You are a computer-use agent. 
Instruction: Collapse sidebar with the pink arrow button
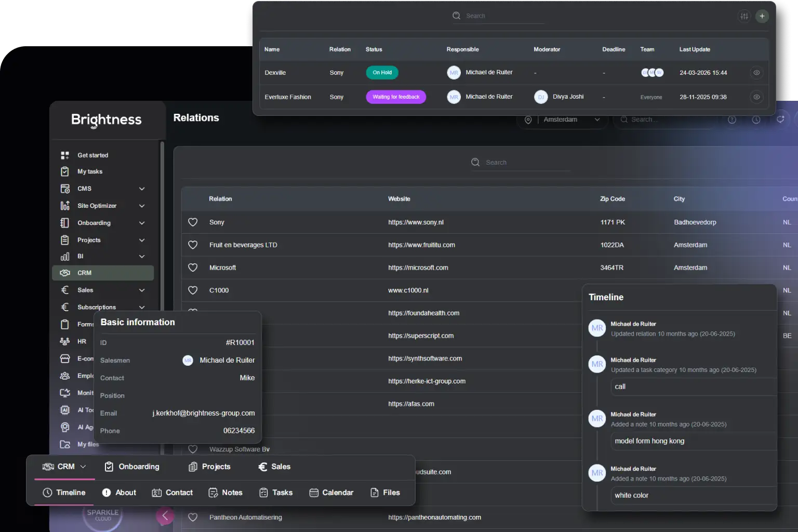[x=165, y=516]
